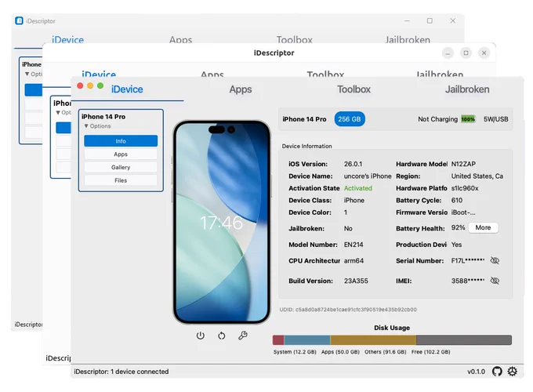Open the GitHub icon in the status bar
533x392 pixels.
[x=497, y=372]
